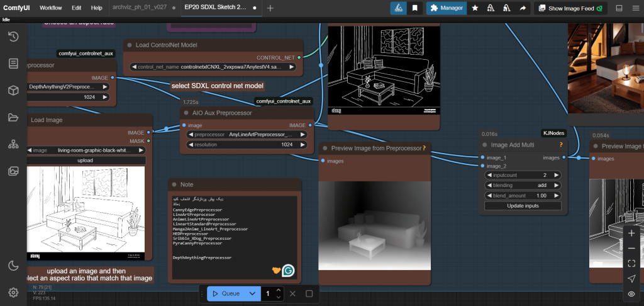644x306 pixels.
Task: Open the queue history sidebar icon
Action: pyautogui.click(x=13, y=37)
